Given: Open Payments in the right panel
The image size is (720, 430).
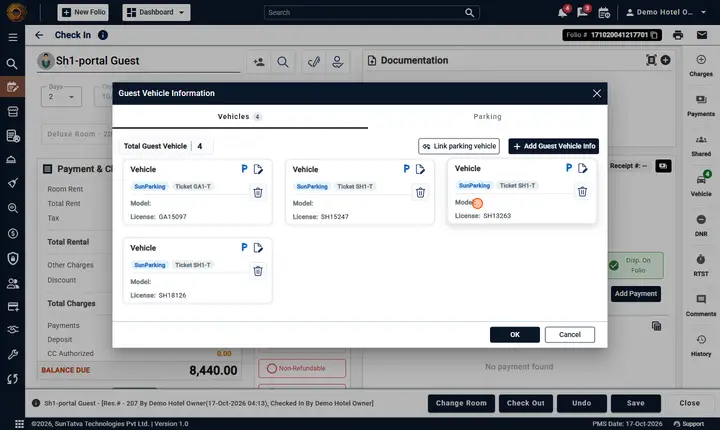Looking at the screenshot, I should (x=701, y=106).
